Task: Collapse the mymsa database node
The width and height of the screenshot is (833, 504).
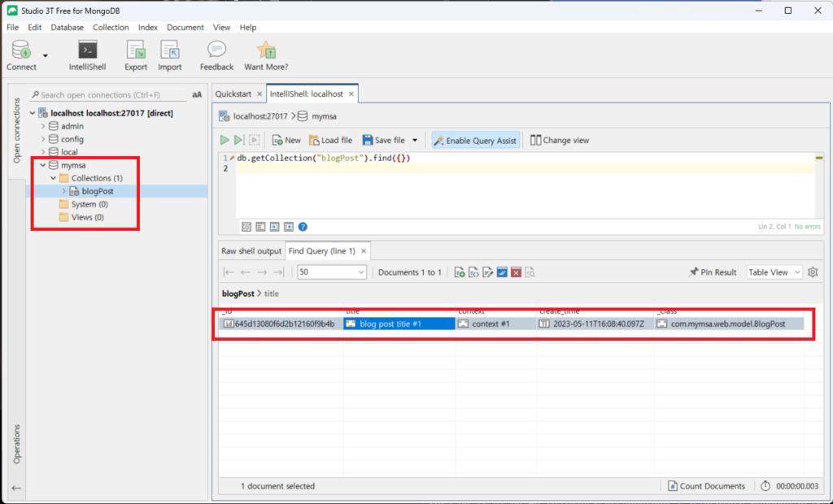Action: 43,165
